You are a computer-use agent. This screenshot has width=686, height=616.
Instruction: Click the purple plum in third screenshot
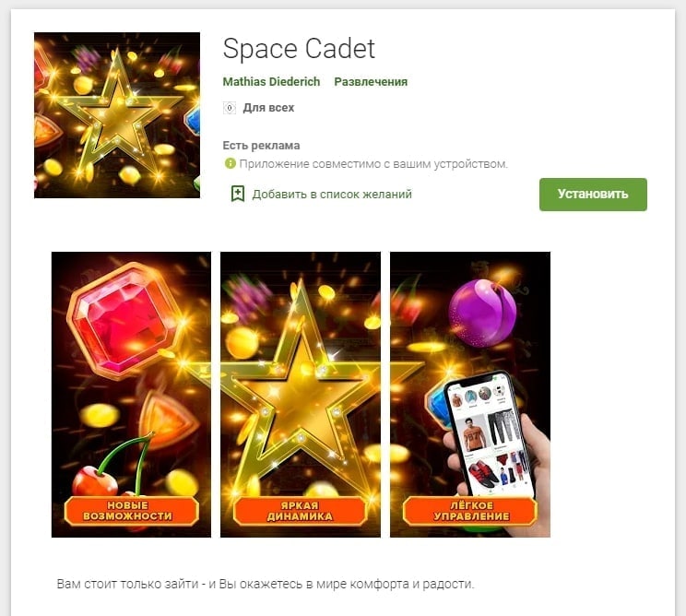coord(483,314)
